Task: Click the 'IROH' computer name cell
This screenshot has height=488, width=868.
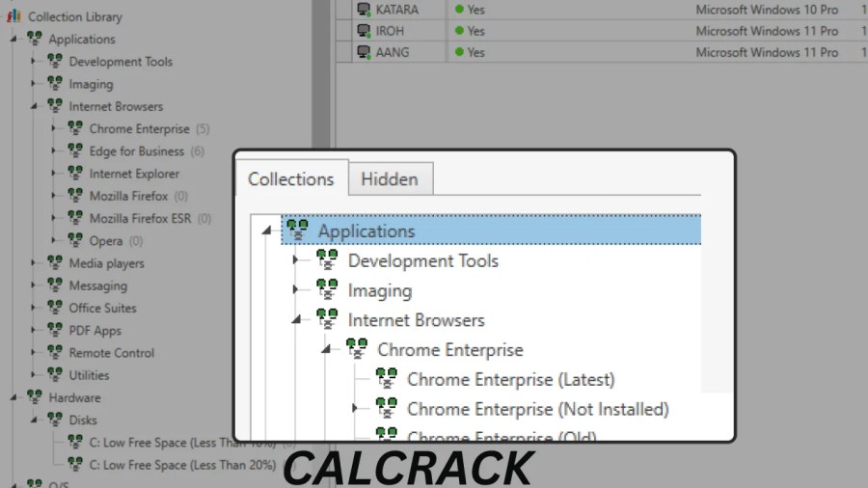Action: pos(390,31)
